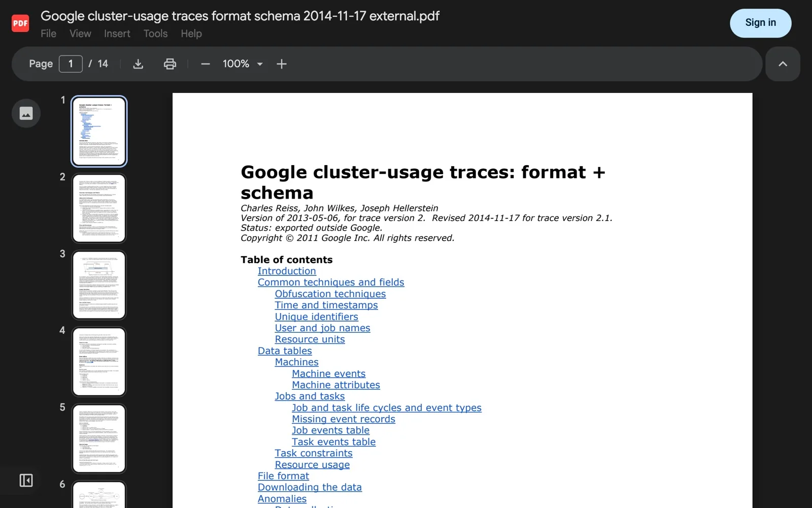Image resolution: width=812 pixels, height=508 pixels.
Task: Download the PDF with the download icon
Action: point(138,64)
